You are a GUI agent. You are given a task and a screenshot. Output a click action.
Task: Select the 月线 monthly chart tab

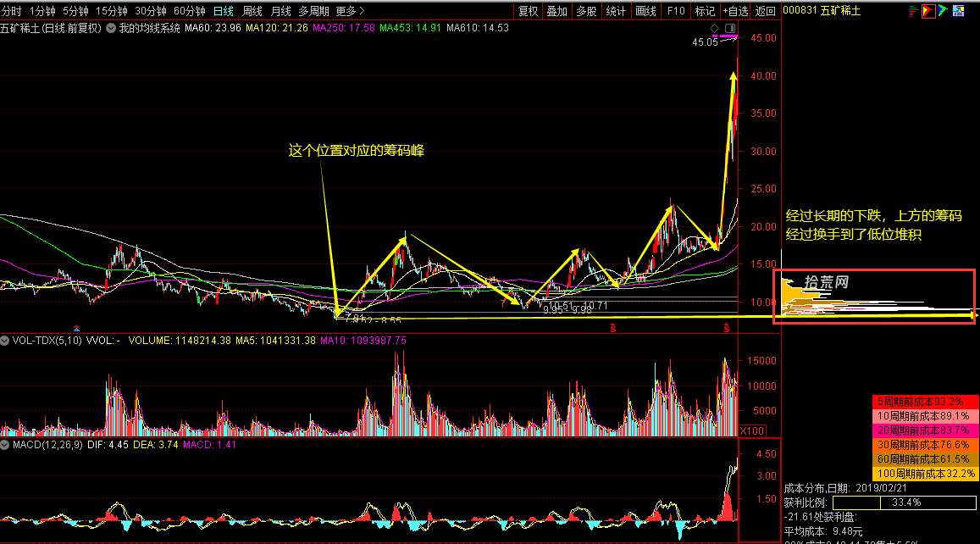click(x=280, y=11)
